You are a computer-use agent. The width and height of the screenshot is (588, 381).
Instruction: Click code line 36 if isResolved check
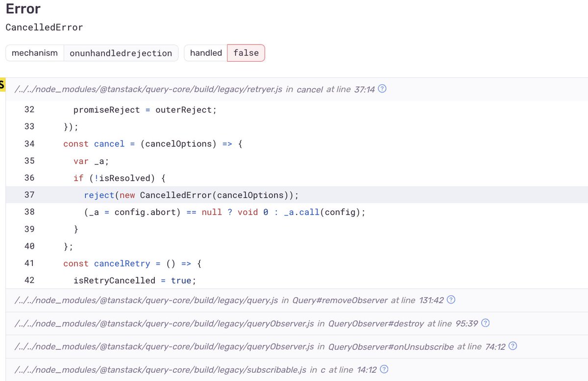[297, 178]
